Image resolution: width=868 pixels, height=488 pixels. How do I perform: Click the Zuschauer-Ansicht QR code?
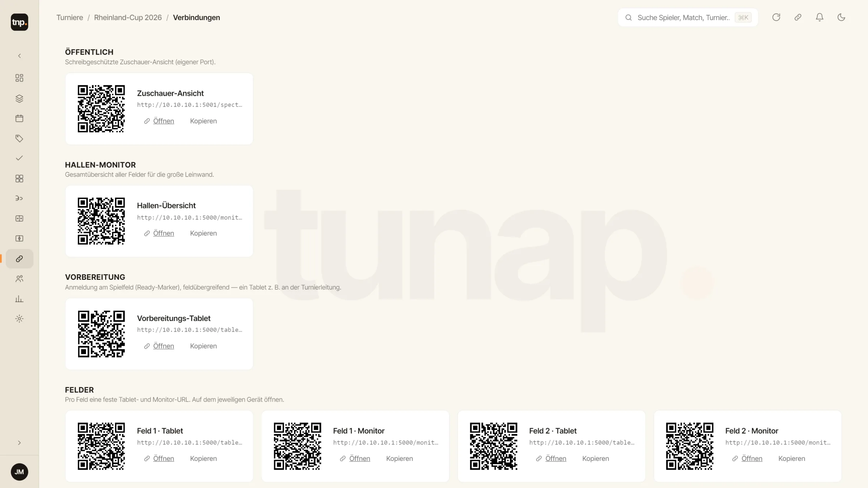pos(101,109)
